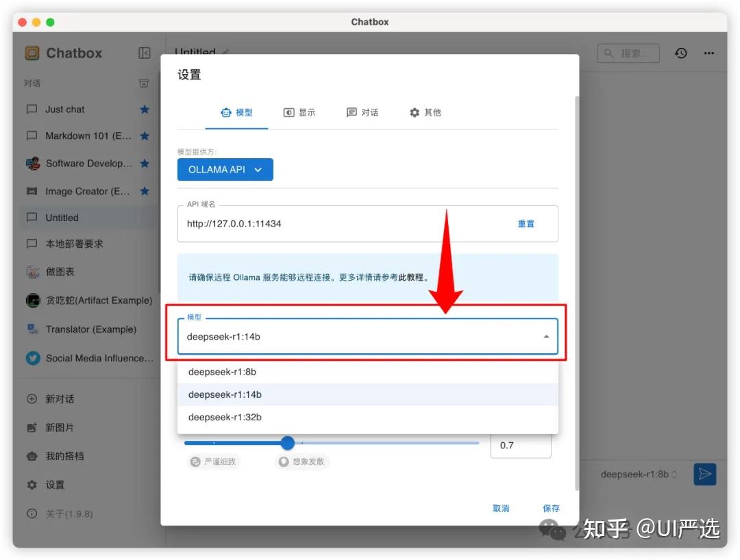Switch to the 显示 settings tab
740x560 pixels.
coord(299,113)
